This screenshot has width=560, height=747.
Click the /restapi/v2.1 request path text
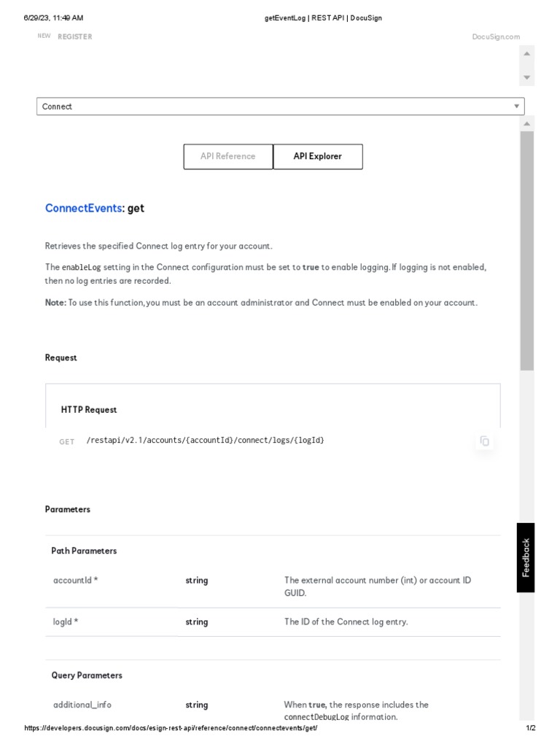pos(205,441)
